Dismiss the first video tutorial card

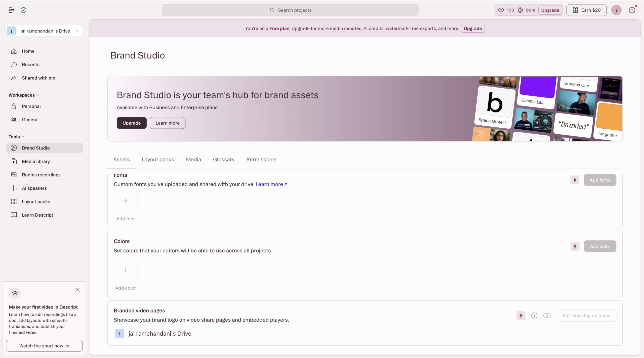77,290
